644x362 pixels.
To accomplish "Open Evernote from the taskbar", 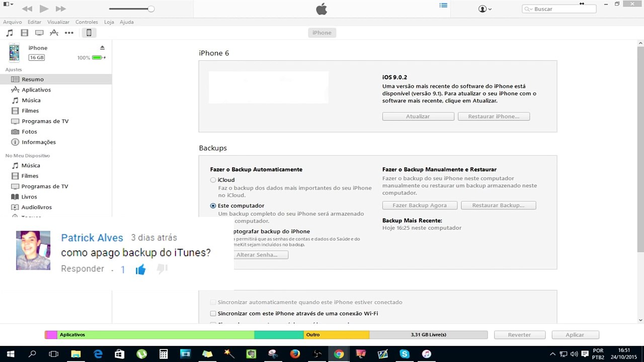I will [251, 354].
